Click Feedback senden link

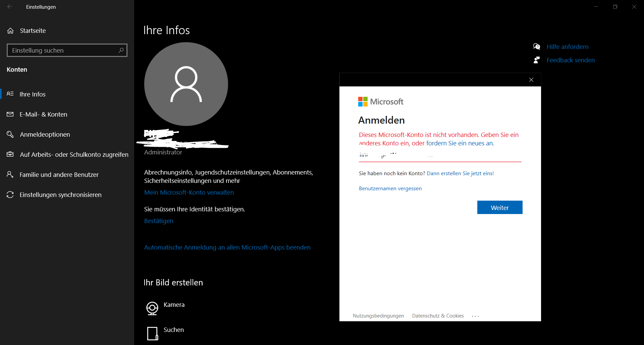[571, 60]
